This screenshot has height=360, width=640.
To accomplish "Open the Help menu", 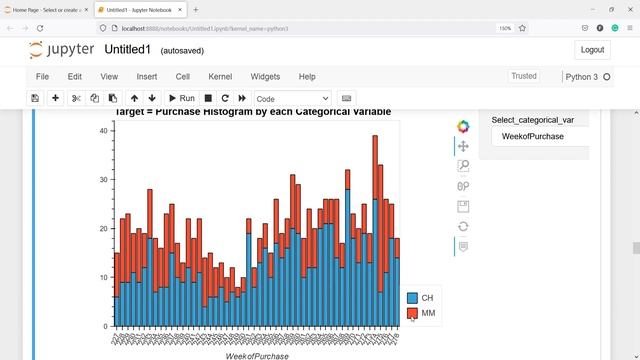I will coord(307,77).
